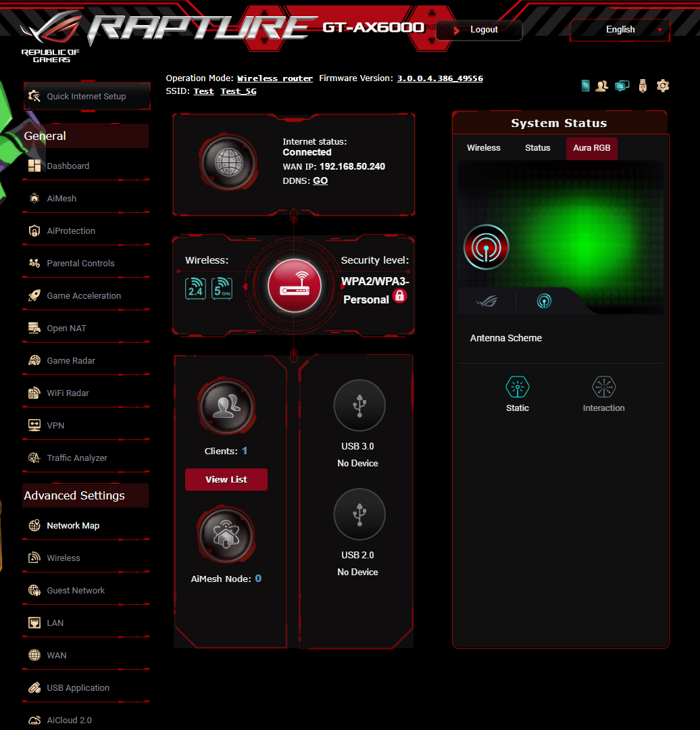Click the network clients monitor icon
The height and width of the screenshot is (730, 700).
pos(622,86)
